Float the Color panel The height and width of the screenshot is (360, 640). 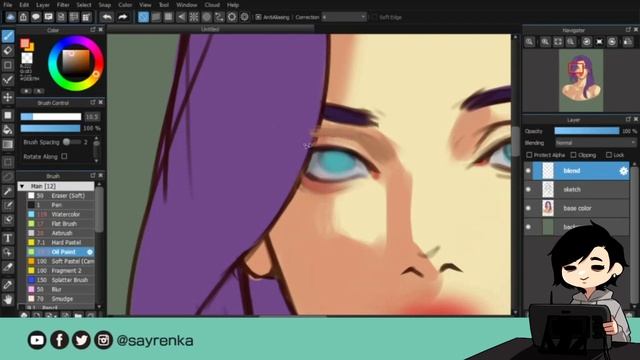point(93,30)
